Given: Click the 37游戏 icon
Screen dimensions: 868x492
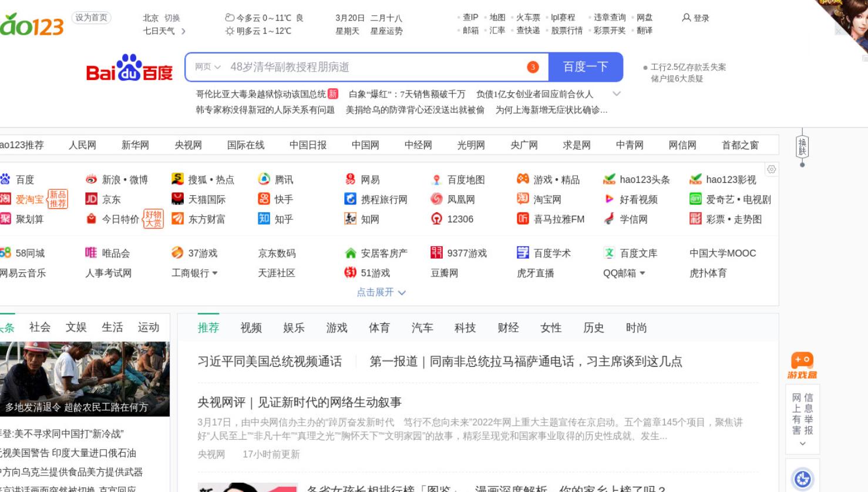Looking at the screenshot, I should pyautogui.click(x=177, y=253).
